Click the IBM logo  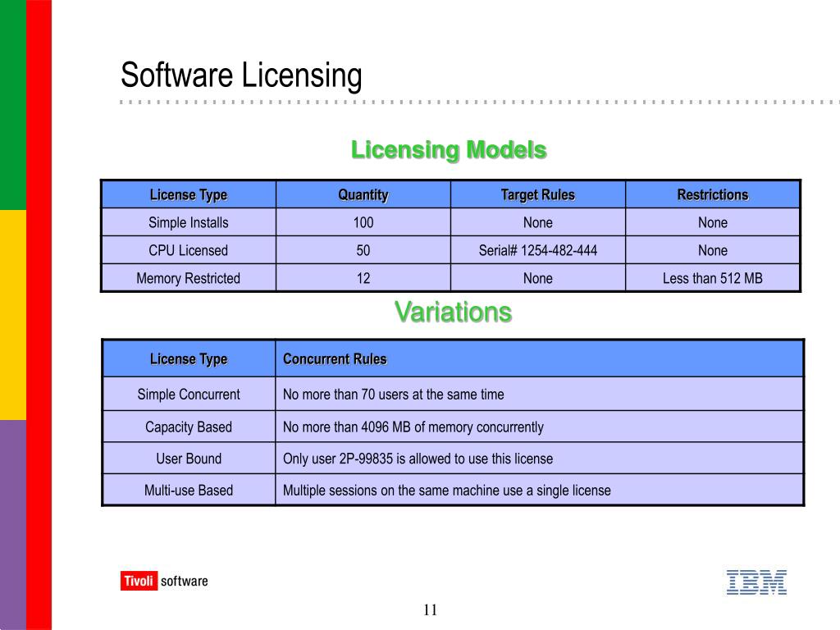[x=756, y=583]
